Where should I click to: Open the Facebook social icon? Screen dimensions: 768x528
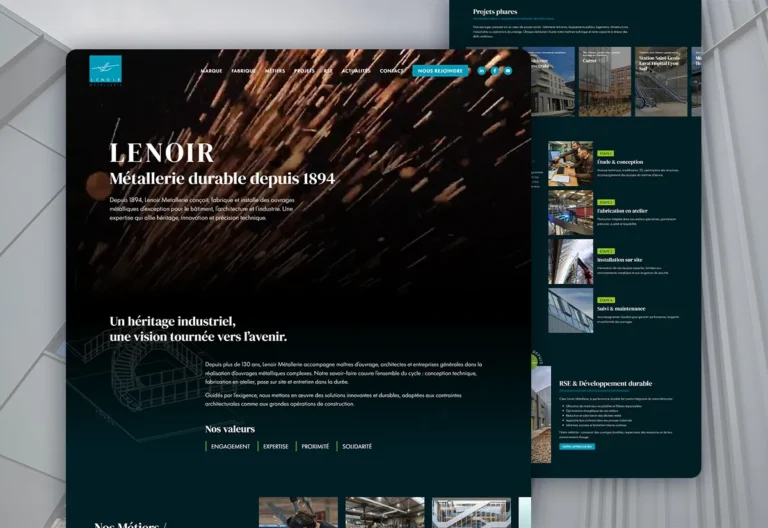(x=495, y=71)
